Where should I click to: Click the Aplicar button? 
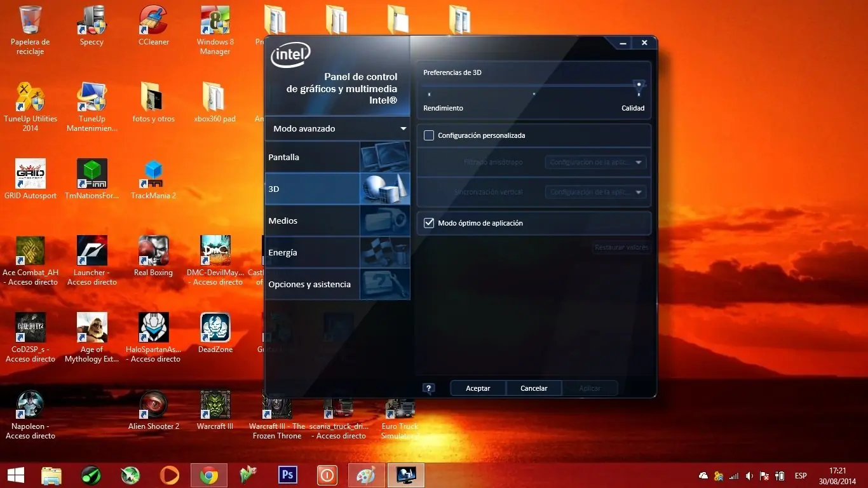590,388
